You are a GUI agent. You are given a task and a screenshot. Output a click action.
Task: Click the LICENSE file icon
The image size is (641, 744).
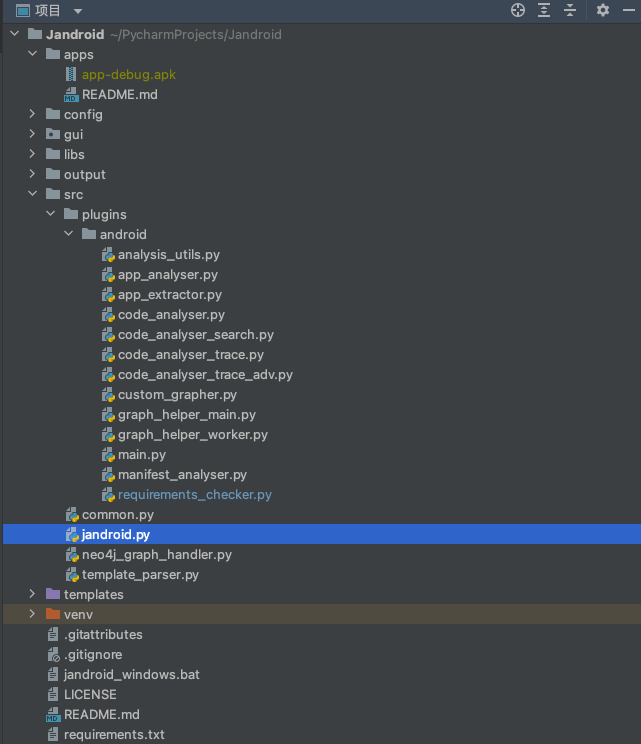(x=53, y=694)
